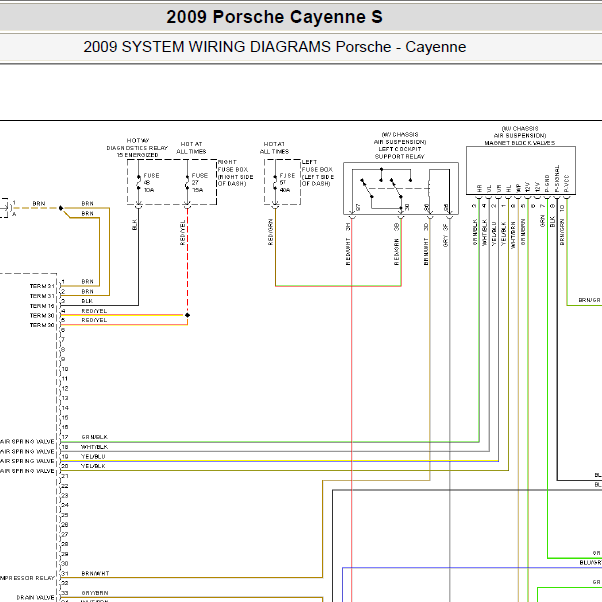
Task: Select the GRN/BLK wire label at pin 17
Action: pos(94,437)
